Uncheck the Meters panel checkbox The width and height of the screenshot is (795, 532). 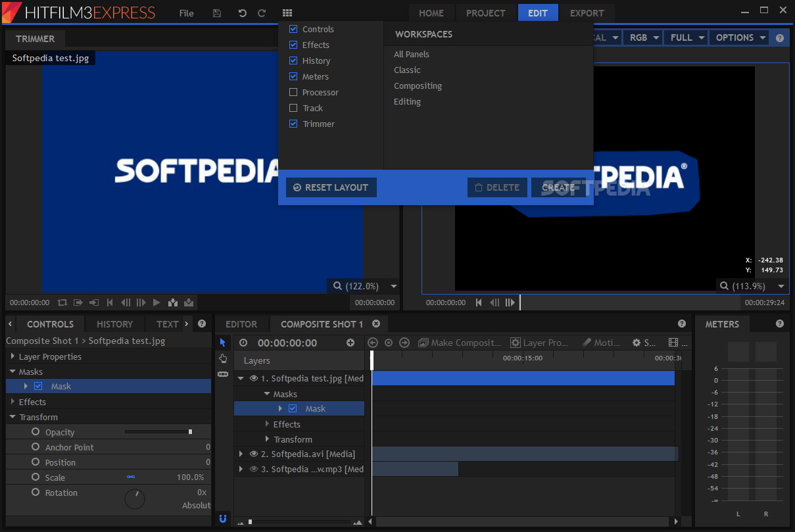293,76
